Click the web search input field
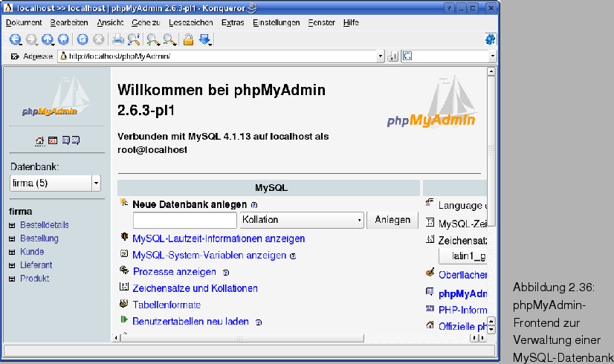This screenshot has width=614, height=364. (450, 56)
